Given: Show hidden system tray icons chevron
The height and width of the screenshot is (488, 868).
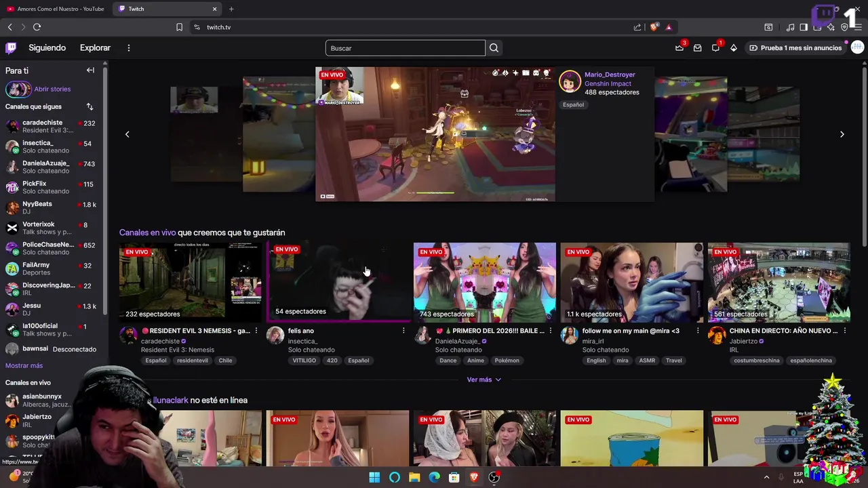Looking at the screenshot, I should tap(767, 477).
